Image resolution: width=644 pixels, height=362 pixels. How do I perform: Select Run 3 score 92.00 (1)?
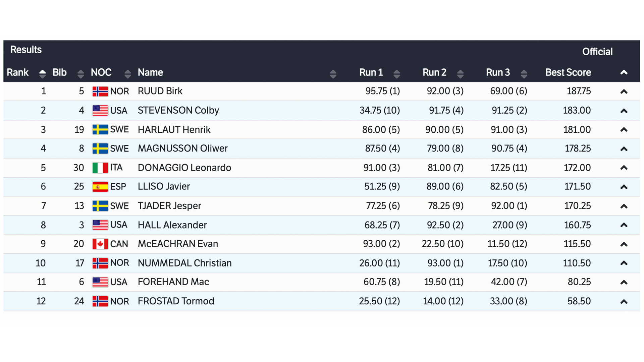[x=509, y=206]
